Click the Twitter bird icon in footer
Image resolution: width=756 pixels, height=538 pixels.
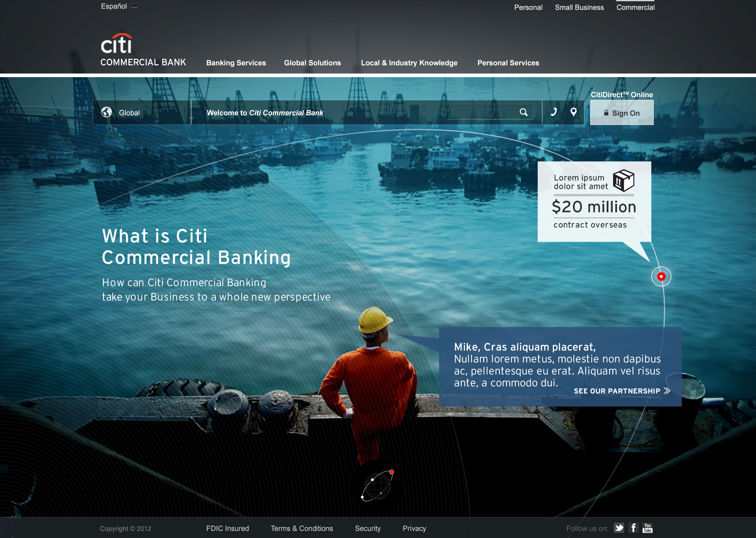[x=619, y=528]
